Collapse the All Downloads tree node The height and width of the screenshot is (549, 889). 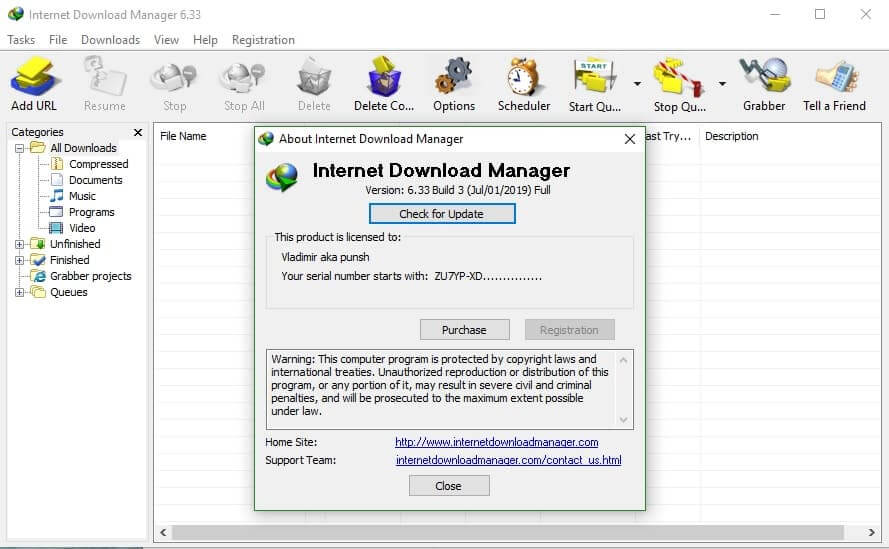pyautogui.click(x=20, y=148)
